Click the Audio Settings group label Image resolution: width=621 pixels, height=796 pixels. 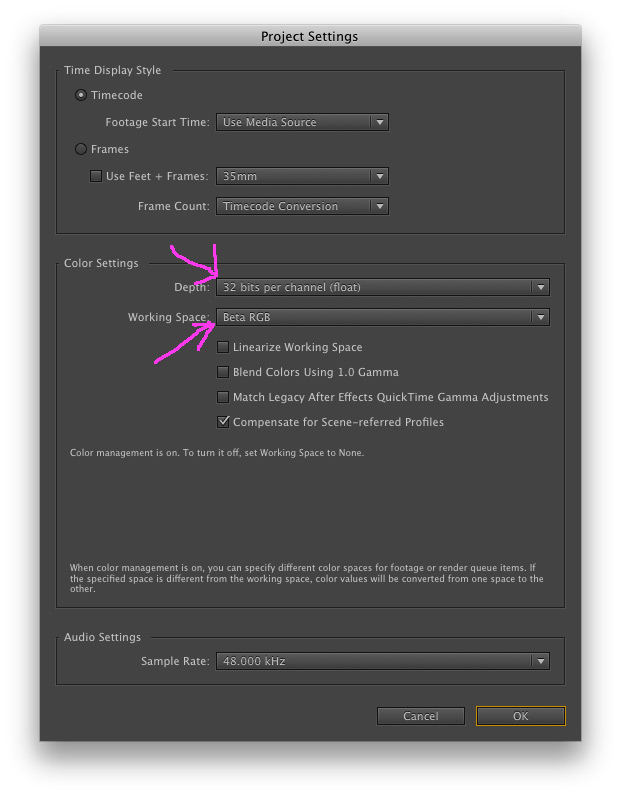(x=102, y=637)
